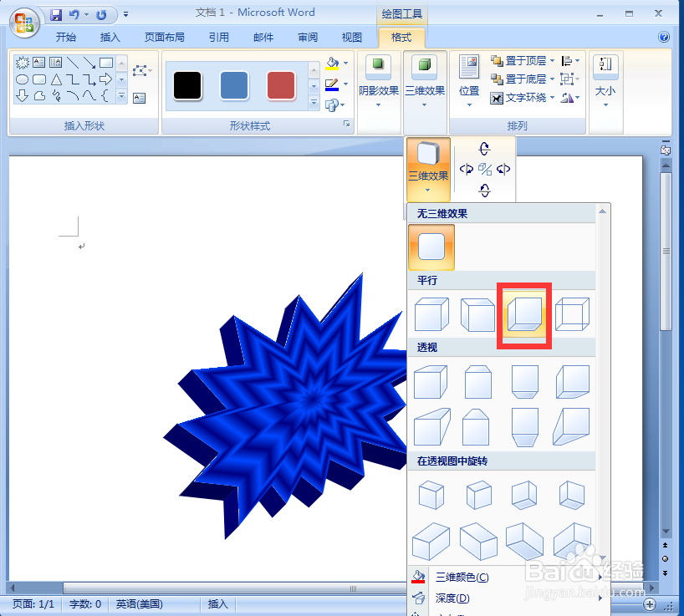Choose the down block arrow shape
Screen dimensions: 684x616
click(x=23, y=95)
